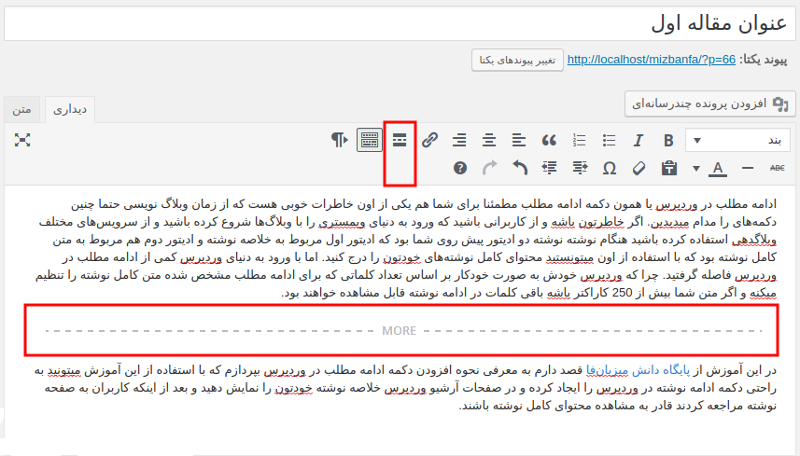
Task: Insert a horizontal line
Action: tap(747, 168)
